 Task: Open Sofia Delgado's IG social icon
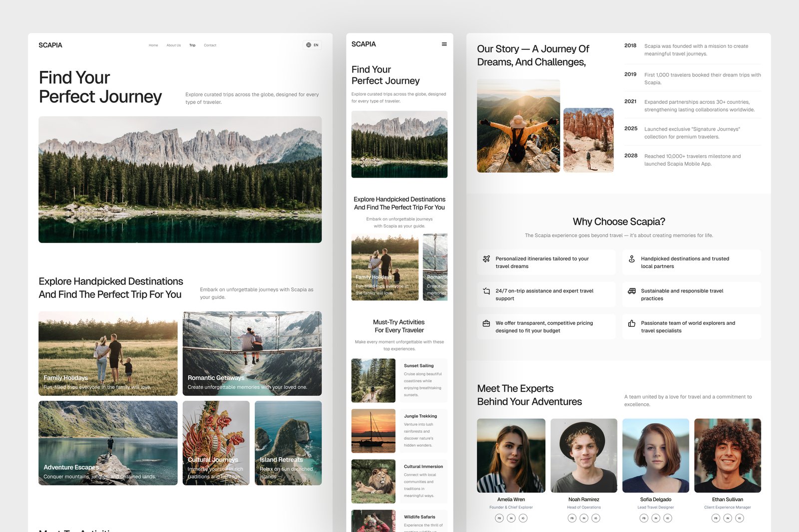coord(668,518)
